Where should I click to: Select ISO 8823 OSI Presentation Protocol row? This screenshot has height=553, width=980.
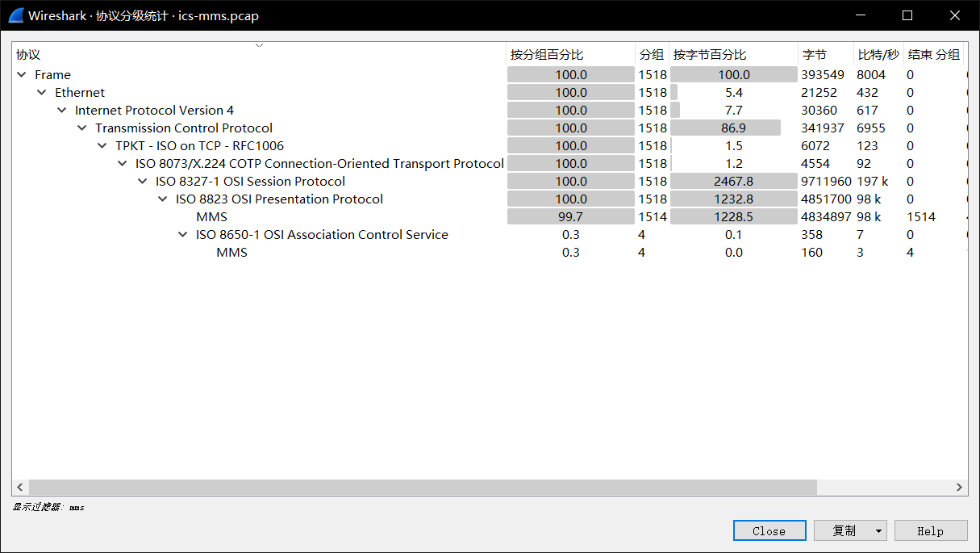279,199
